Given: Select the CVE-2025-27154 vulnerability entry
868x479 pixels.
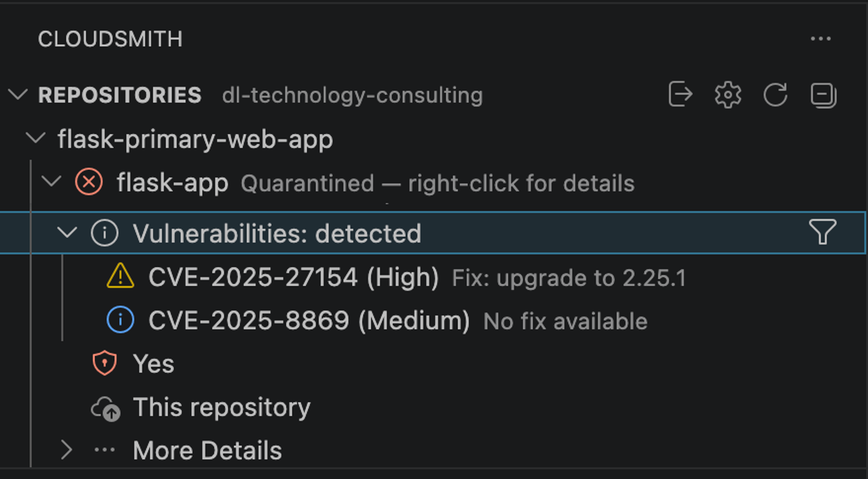Looking at the screenshot, I should point(293,277).
